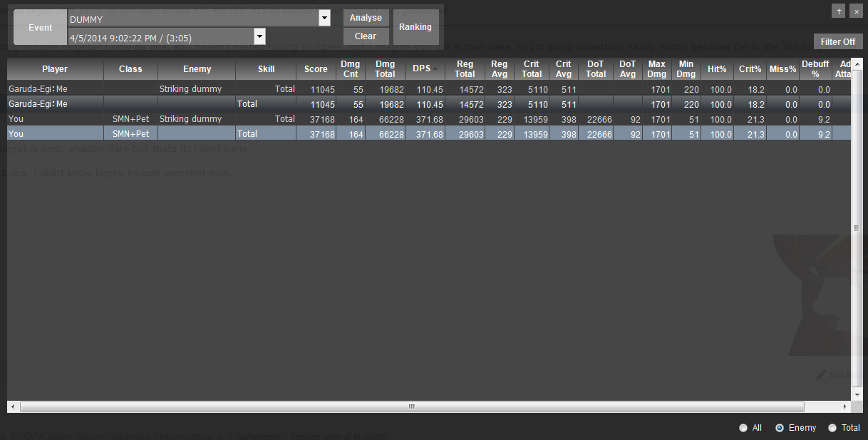Click the Analyse button
The height and width of the screenshot is (440, 868).
click(366, 18)
